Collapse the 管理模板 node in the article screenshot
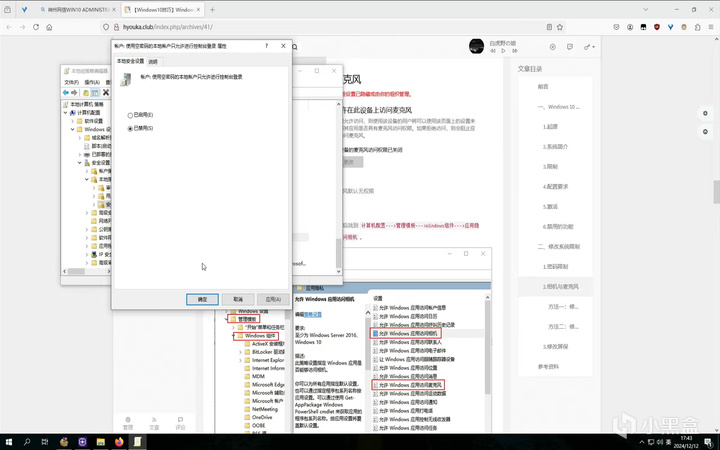The image size is (720, 450). pos(226,319)
